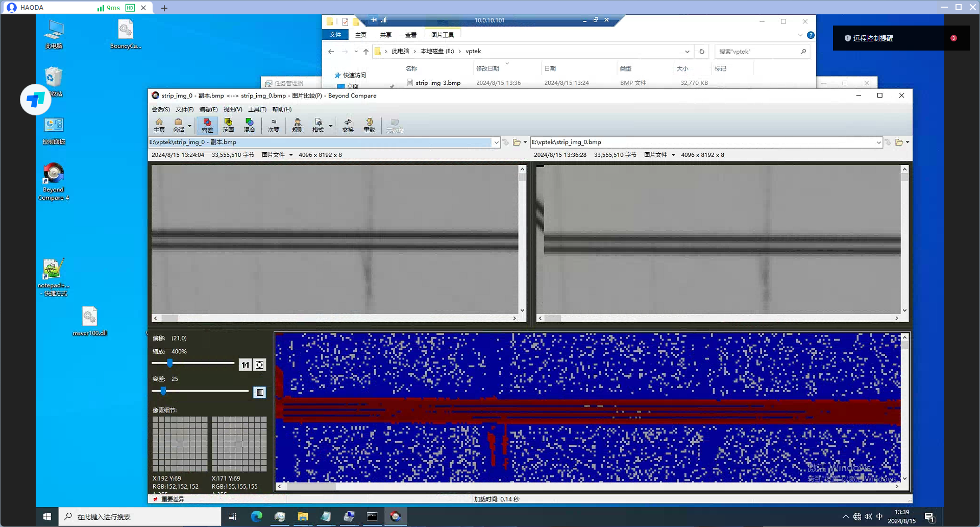Expand right 图片文件 format dropdown
This screenshot has width=980, height=527.
point(673,155)
